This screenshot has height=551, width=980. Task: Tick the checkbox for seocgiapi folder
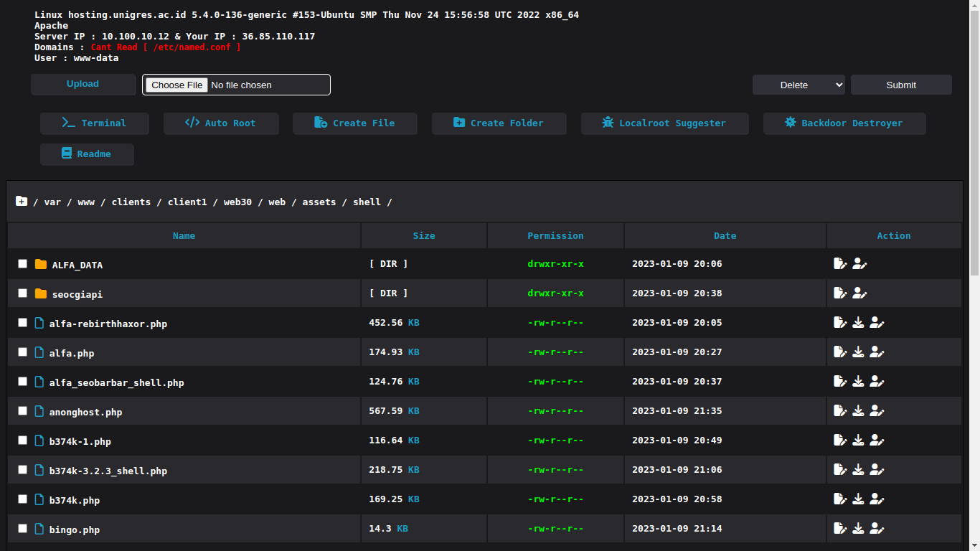click(x=22, y=293)
